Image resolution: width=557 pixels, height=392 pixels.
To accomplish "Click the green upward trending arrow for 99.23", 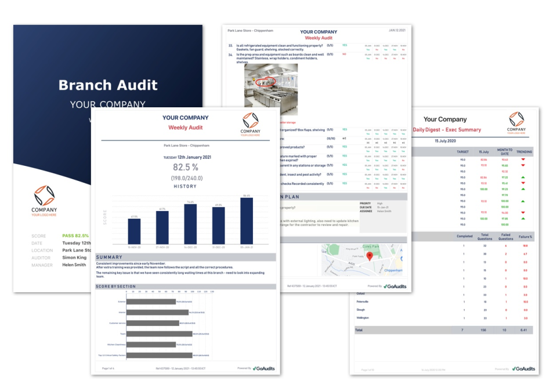I will pos(523,188).
